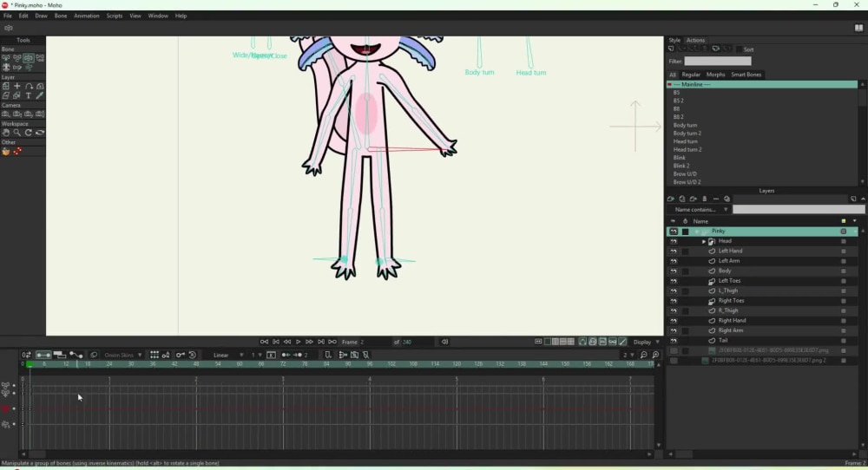This screenshot has width=868, height=470.
Task: Click the Actions Filter text field
Action: 718,62
